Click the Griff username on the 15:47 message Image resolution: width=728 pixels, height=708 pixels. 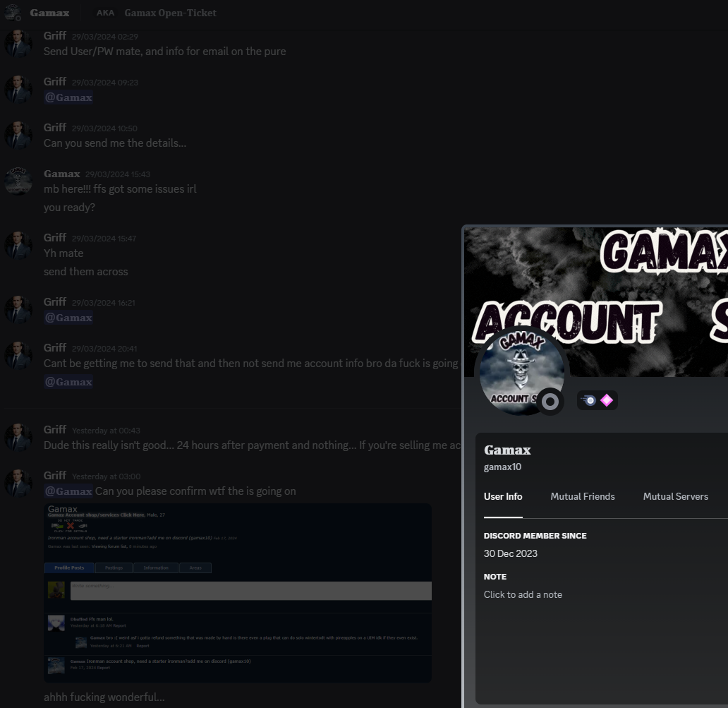point(55,237)
